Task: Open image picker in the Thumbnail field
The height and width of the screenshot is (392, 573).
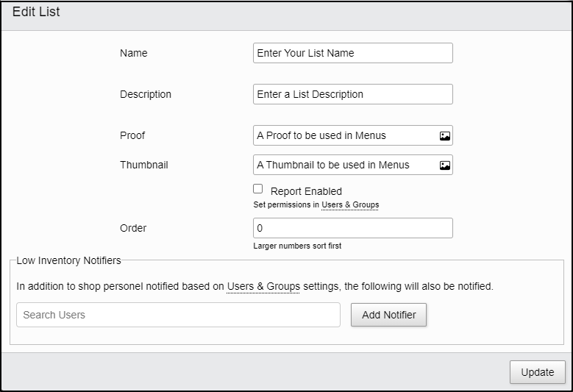Action: (x=445, y=165)
